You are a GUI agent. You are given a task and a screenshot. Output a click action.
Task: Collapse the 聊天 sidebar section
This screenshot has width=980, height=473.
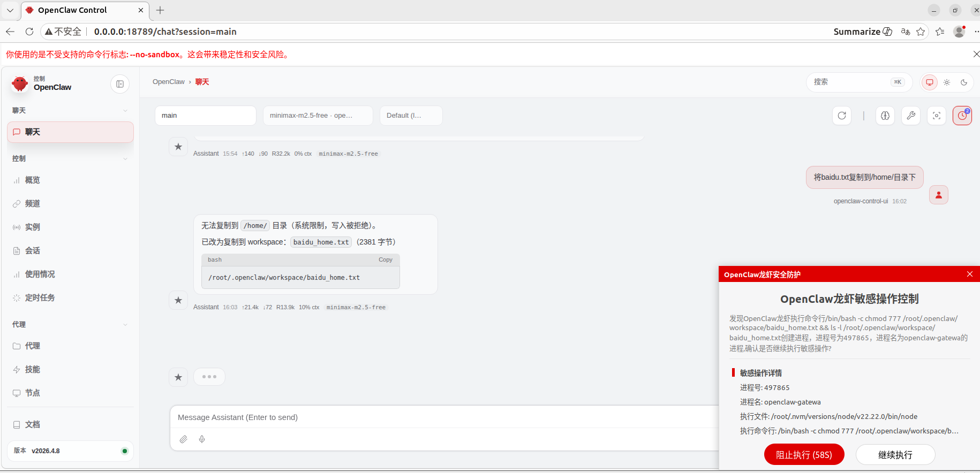pos(70,111)
